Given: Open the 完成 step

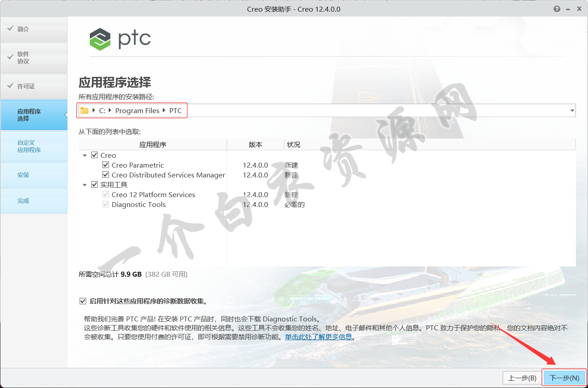Looking at the screenshot, I should point(34,201).
